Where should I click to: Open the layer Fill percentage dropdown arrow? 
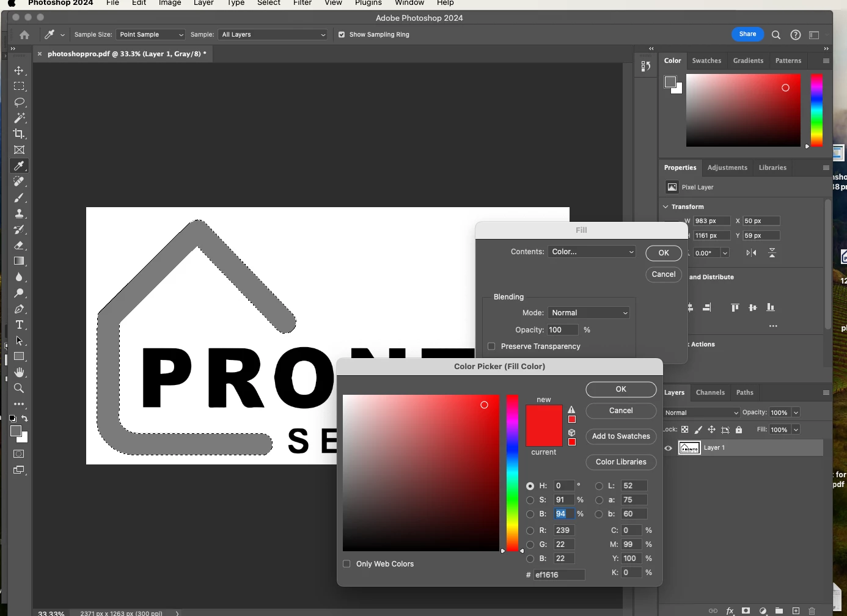click(x=796, y=430)
